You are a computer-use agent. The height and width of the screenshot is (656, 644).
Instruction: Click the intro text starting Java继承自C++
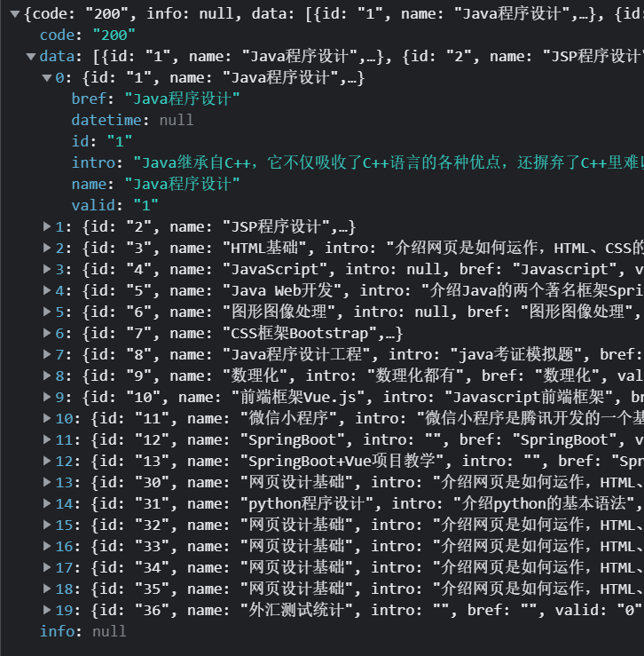(388, 162)
